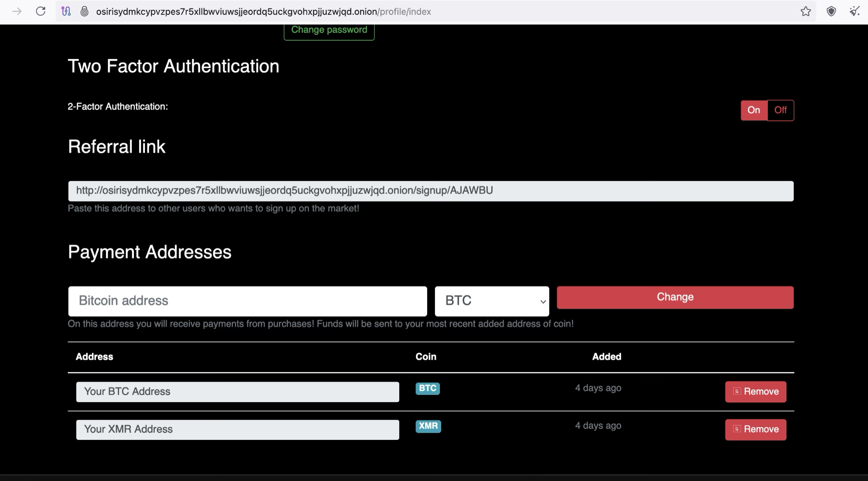Image resolution: width=868 pixels, height=481 pixels.
Task: Reload the current page
Action: tap(41, 11)
